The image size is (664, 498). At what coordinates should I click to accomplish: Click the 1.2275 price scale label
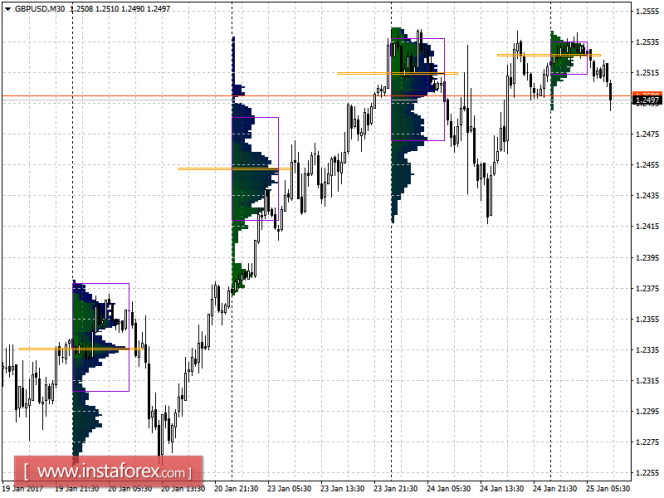point(648,442)
